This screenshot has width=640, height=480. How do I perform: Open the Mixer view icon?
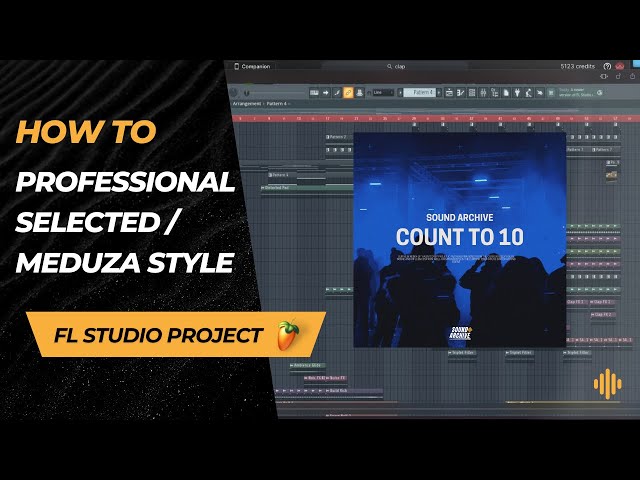[x=483, y=93]
